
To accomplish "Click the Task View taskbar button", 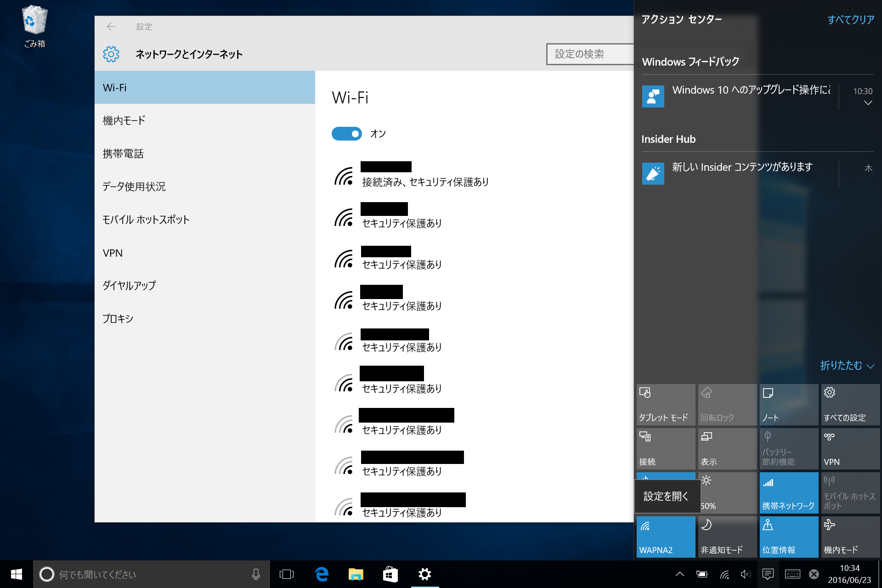I will coord(287,574).
